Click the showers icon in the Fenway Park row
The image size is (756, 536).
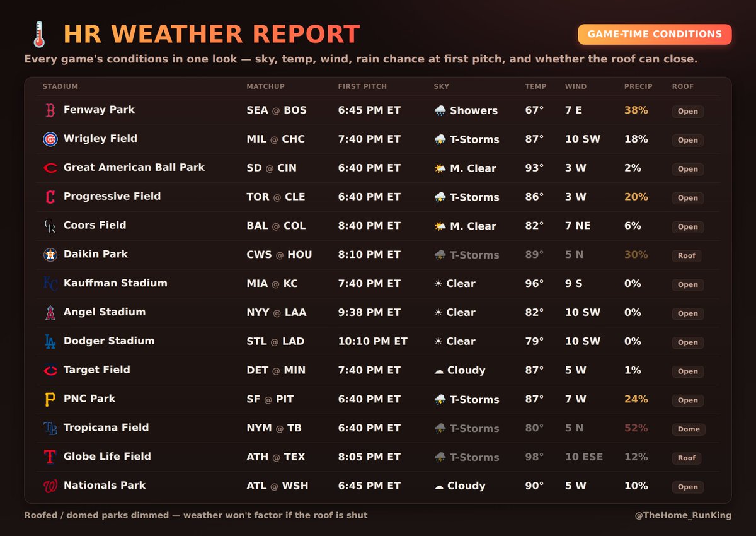pos(440,110)
